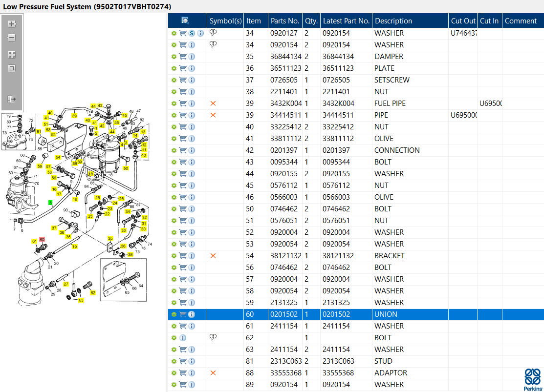Click the red X symbol for BRACKET row
544x392 pixels.
point(213,256)
